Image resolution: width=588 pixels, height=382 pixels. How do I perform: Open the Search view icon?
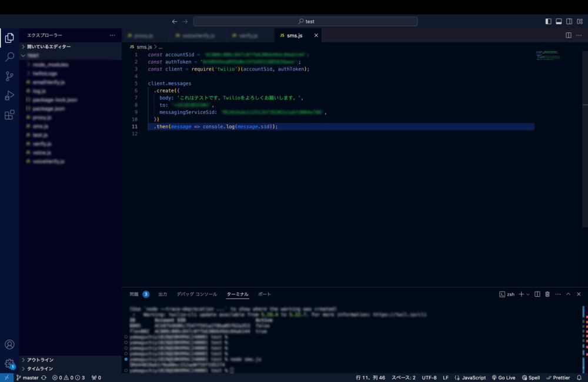pyautogui.click(x=9, y=57)
